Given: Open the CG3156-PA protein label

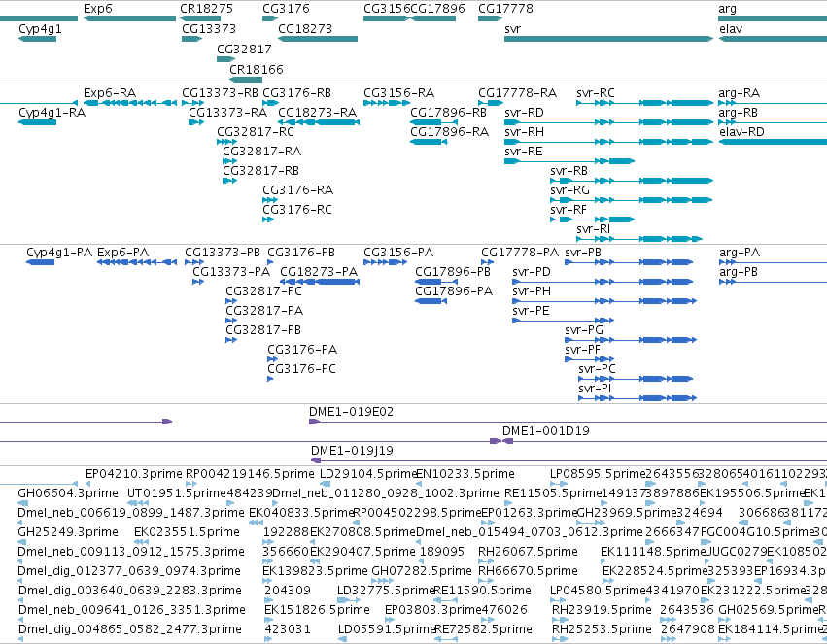Looking at the screenshot, I should [398, 253].
